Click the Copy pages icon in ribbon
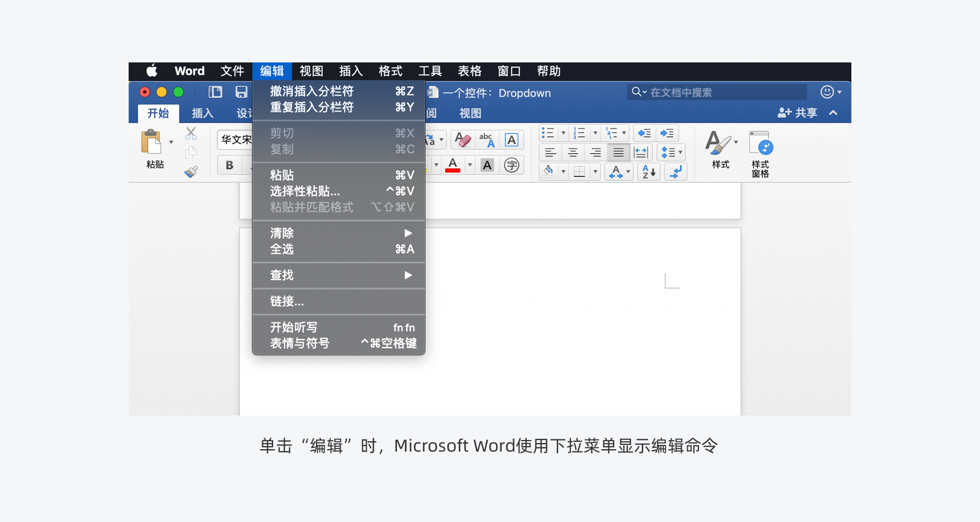The height and width of the screenshot is (522, 980). click(191, 152)
